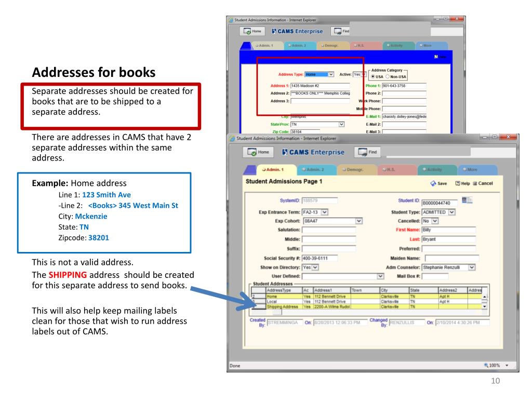Select Shipping Address row in Student Addresses
The width and height of the screenshot is (532, 399).
366,307
